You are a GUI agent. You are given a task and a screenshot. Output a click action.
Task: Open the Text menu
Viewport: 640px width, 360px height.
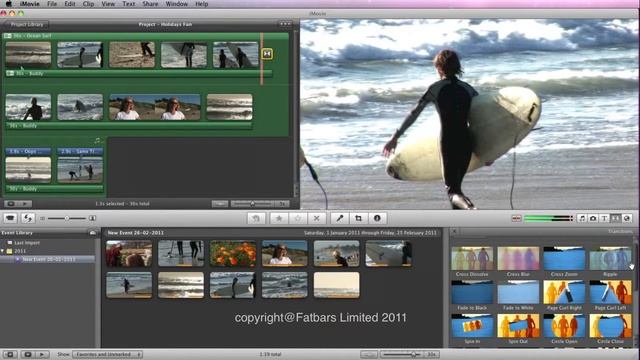(x=129, y=4)
